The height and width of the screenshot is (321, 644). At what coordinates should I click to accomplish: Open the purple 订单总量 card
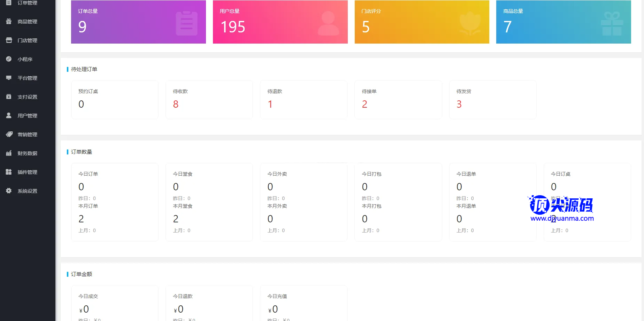[x=138, y=22]
